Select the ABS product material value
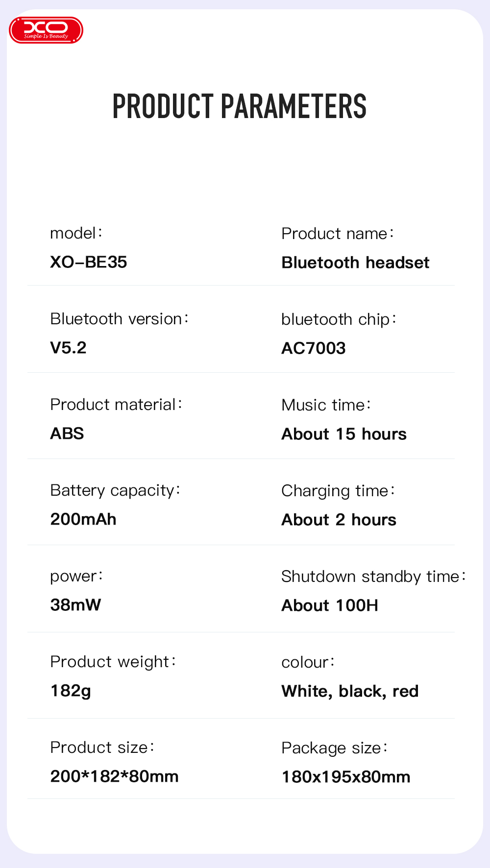Viewport: 490px width, 868px height. click(67, 434)
